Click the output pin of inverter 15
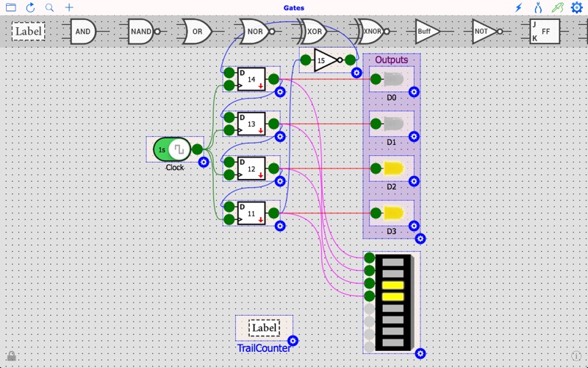Screen dimensions: 588x368 [351, 60]
